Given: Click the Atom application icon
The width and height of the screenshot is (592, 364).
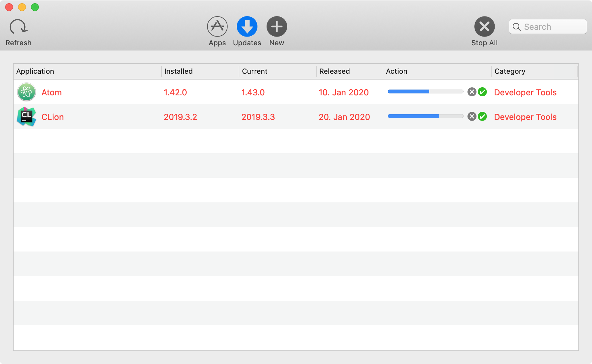Looking at the screenshot, I should click(27, 92).
